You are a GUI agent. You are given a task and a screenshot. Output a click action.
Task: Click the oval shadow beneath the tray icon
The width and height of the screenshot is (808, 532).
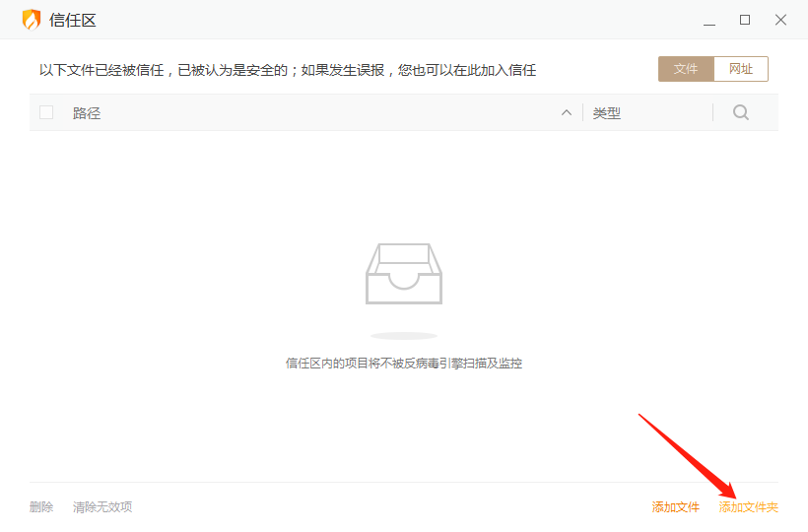tap(404, 336)
